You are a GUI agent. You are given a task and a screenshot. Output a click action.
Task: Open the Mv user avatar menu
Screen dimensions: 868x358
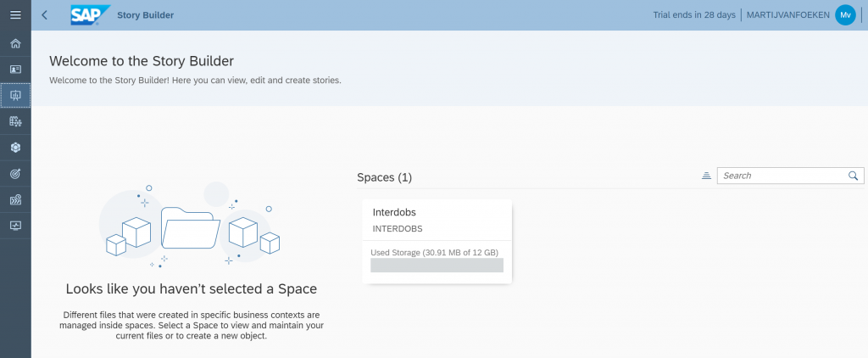845,15
